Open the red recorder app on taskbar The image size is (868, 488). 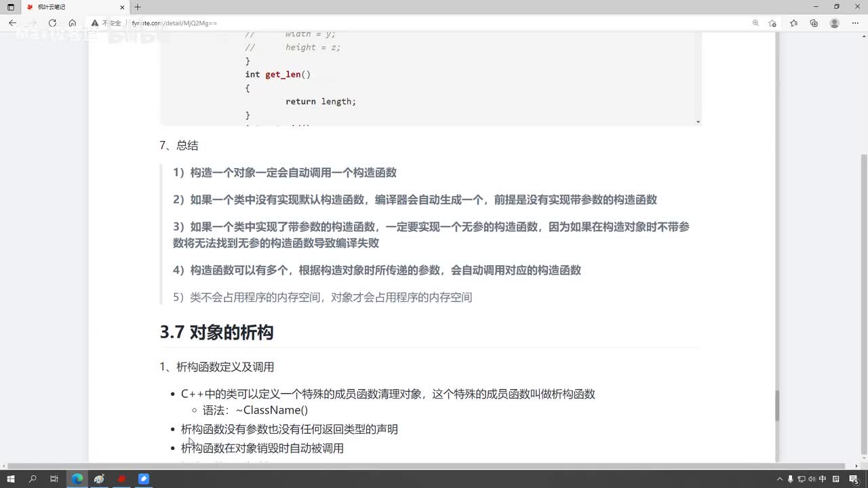coord(121,479)
